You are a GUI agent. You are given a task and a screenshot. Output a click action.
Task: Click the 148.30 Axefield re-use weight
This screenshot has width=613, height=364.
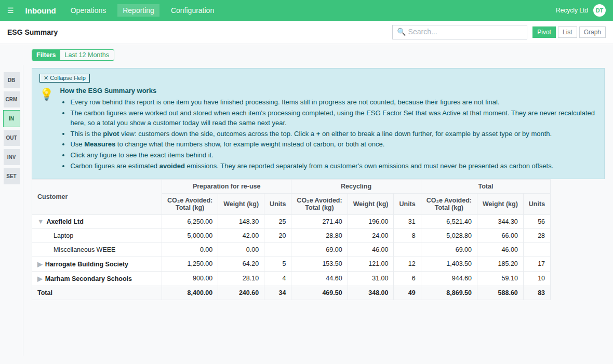[249, 222]
